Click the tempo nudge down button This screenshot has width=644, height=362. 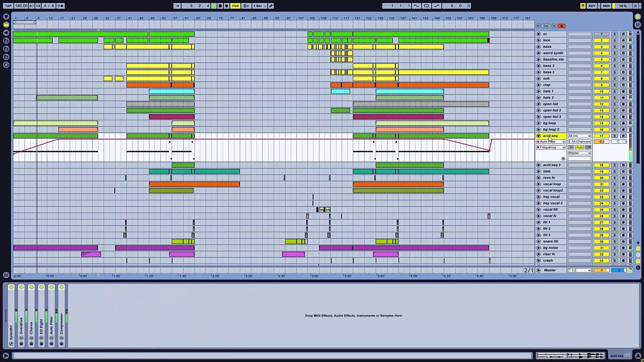coord(31,6)
